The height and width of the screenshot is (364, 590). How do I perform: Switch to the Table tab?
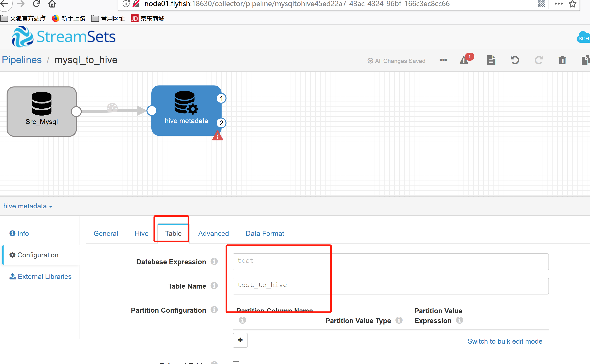tap(173, 233)
